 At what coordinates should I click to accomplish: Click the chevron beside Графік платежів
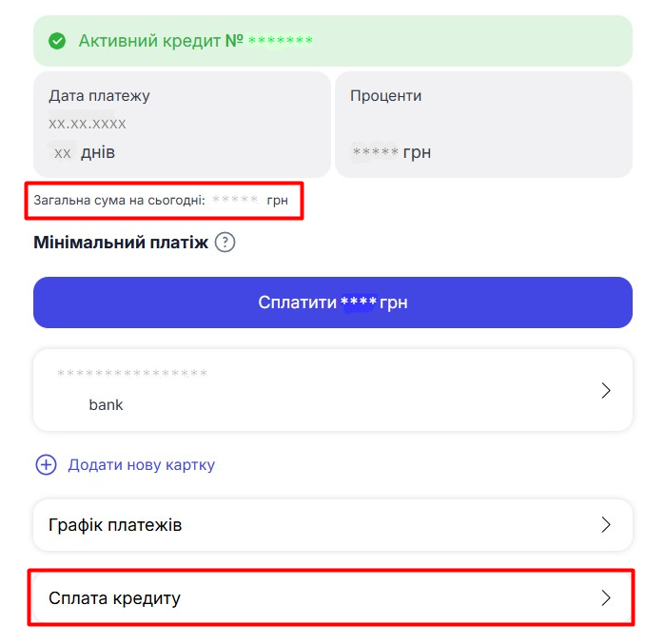(606, 525)
